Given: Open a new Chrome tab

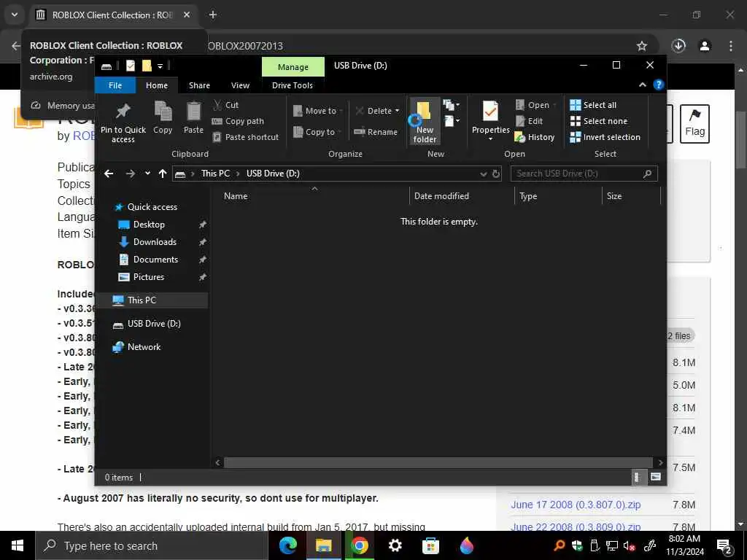Looking at the screenshot, I should tap(213, 15).
